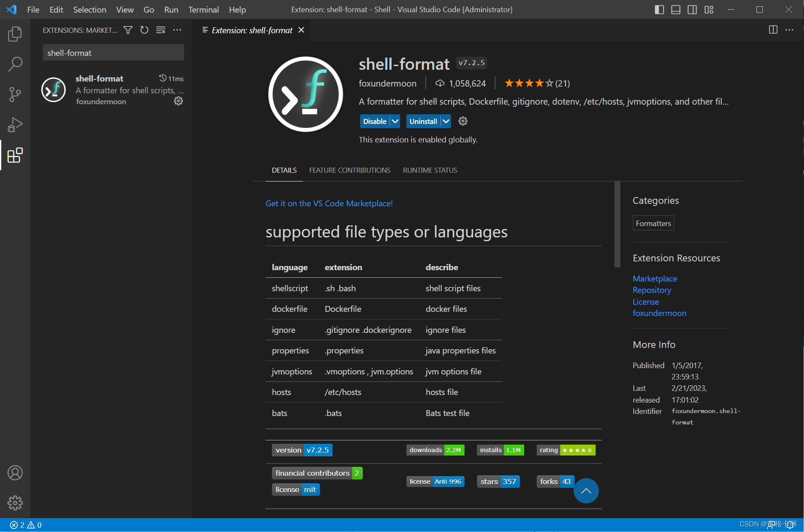The image size is (804, 532).
Task: Toggle the panel layout icon
Action: [x=675, y=10]
